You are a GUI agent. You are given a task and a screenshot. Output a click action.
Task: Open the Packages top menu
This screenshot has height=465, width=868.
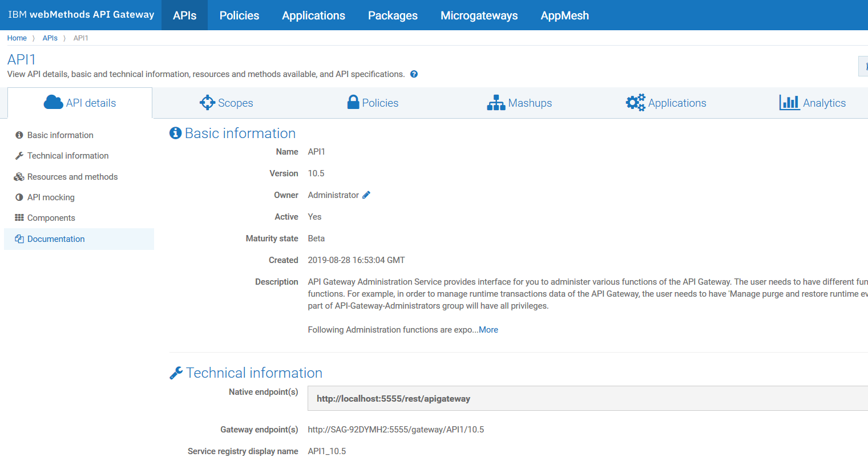tap(393, 15)
